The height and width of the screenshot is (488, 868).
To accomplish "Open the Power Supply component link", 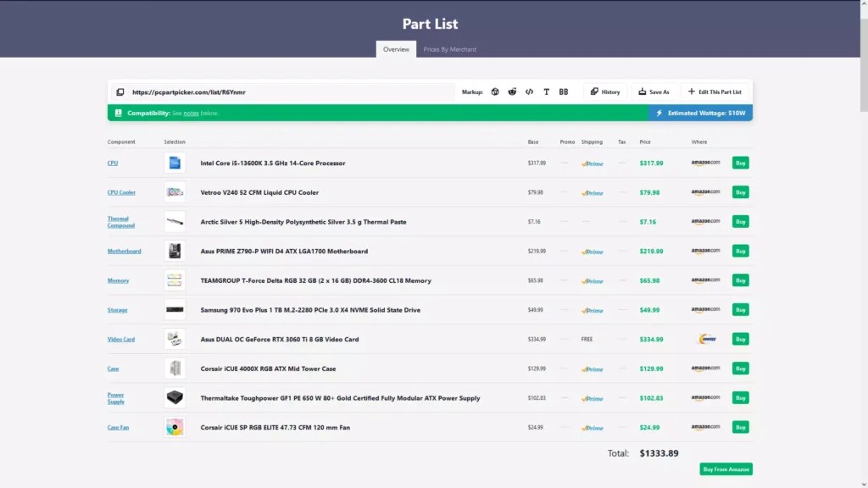I will (115, 398).
